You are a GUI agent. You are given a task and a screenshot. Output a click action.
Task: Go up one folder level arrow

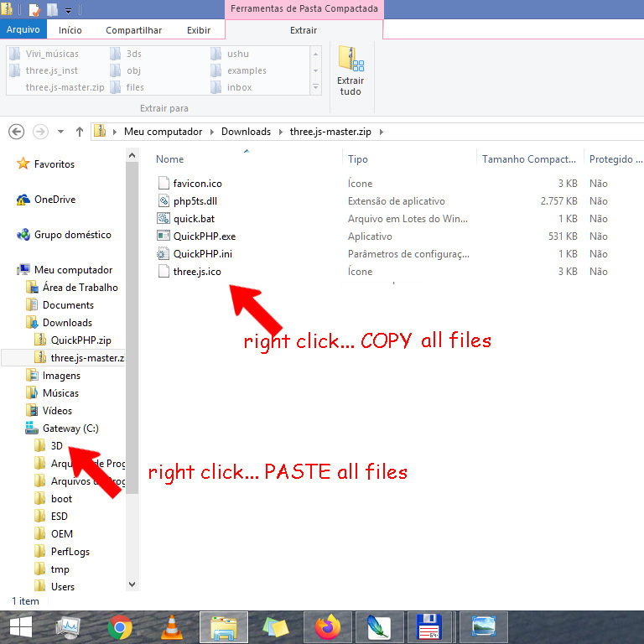80,132
